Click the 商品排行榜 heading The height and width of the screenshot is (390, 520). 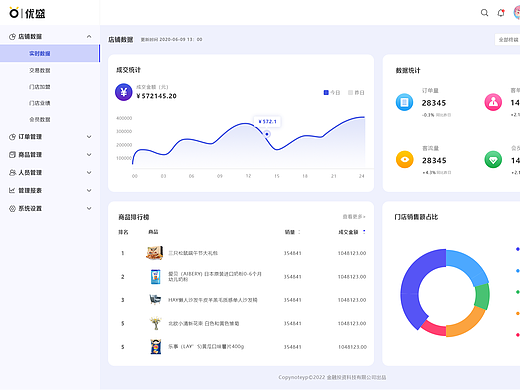[134, 217]
